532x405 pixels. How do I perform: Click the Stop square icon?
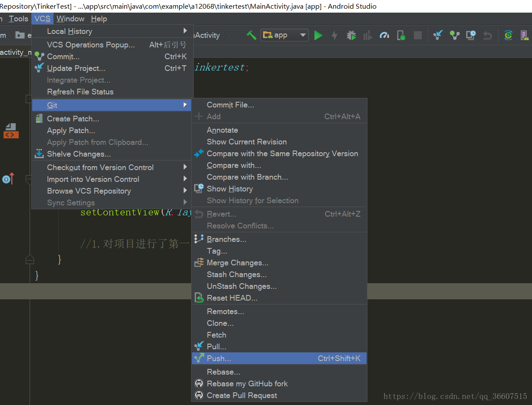tap(418, 35)
